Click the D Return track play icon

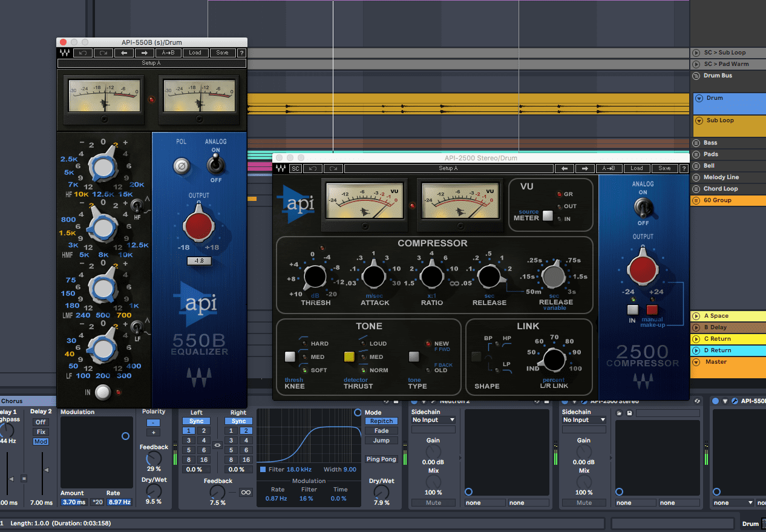[x=696, y=350]
